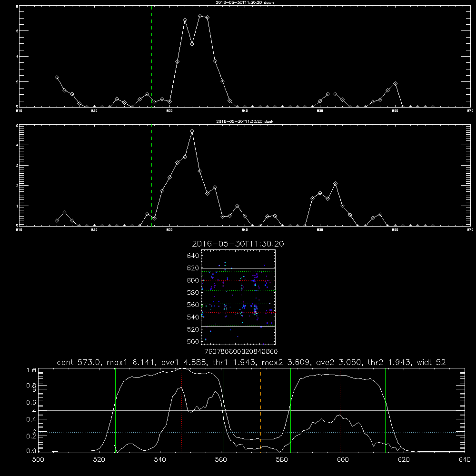Select the "widt 52" statistic text

coord(431,362)
